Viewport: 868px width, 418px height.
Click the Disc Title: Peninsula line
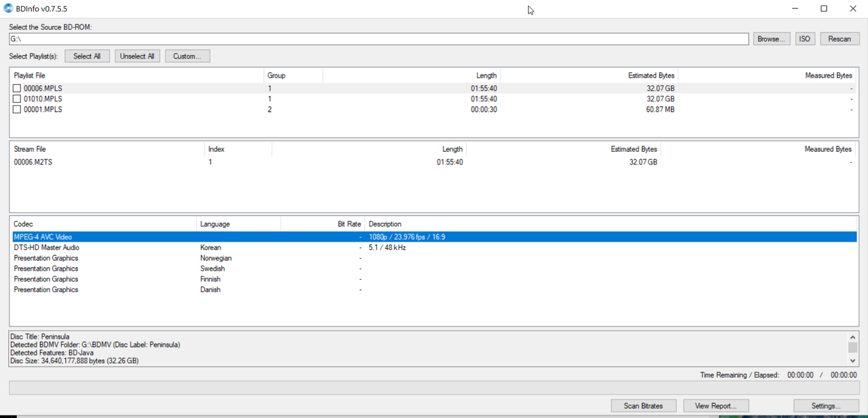click(40, 337)
